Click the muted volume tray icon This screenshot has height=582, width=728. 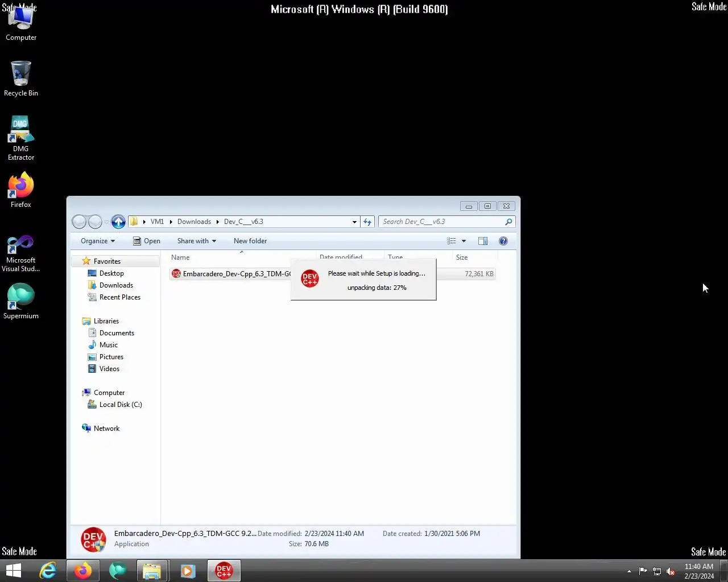pos(671,571)
